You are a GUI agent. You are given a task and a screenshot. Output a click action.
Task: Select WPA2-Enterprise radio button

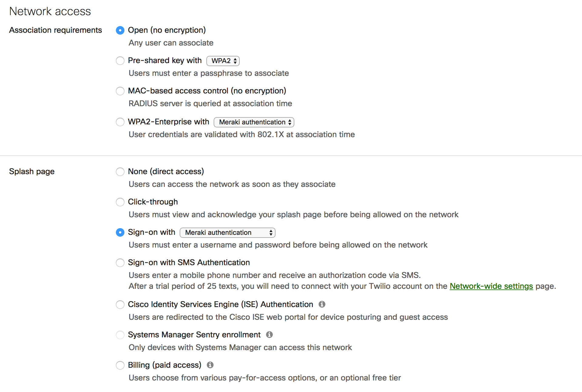tap(120, 122)
